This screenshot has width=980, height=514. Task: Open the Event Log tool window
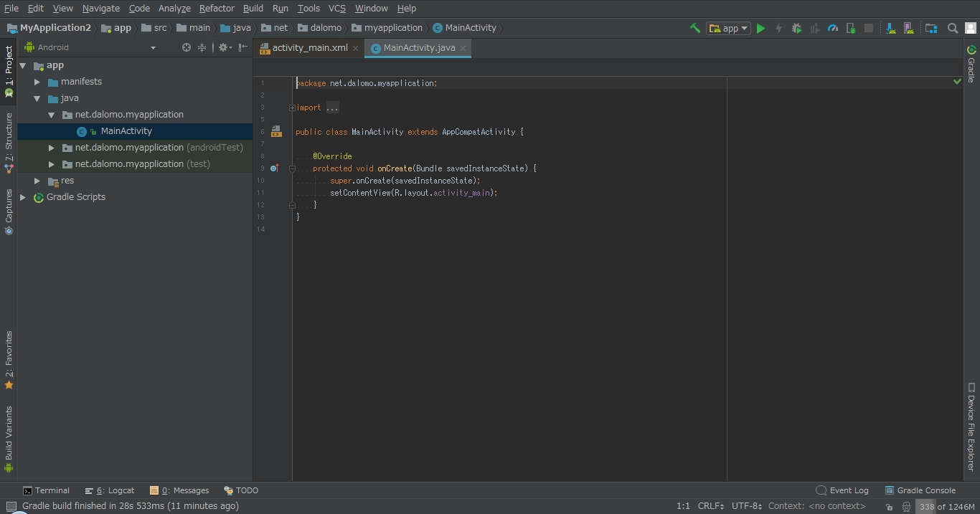tap(842, 490)
